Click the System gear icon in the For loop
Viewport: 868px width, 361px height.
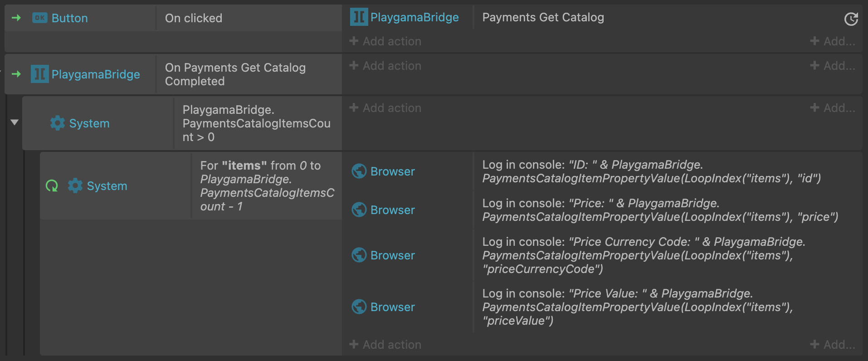pyautogui.click(x=75, y=185)
